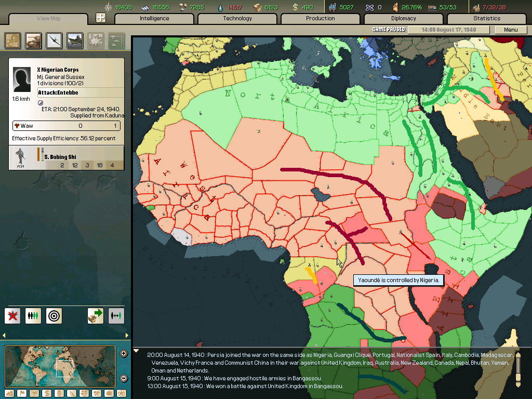The height and width of the screenshot is (399, 532).
Task: Click the engaged hostile armies in Bangassou message
Action: pos(234,378)
